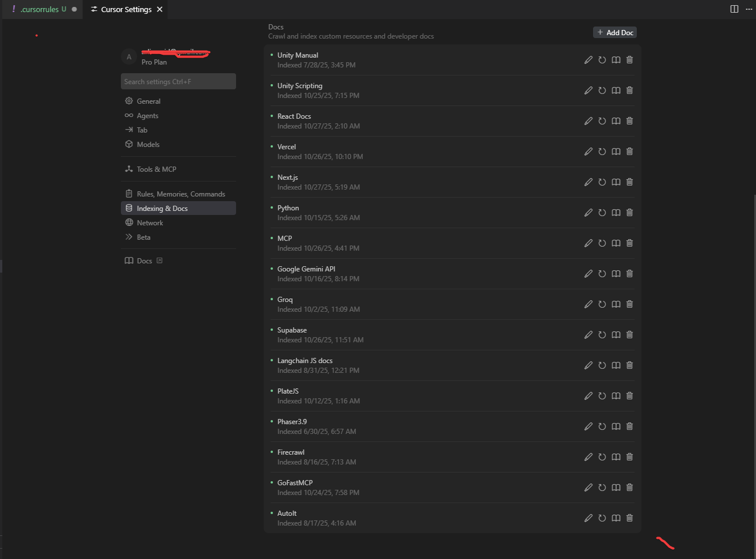Close the Cursor Settings tab
Image resolution: width=756 pixels, height=559 pixels.
tap(160, 9)
